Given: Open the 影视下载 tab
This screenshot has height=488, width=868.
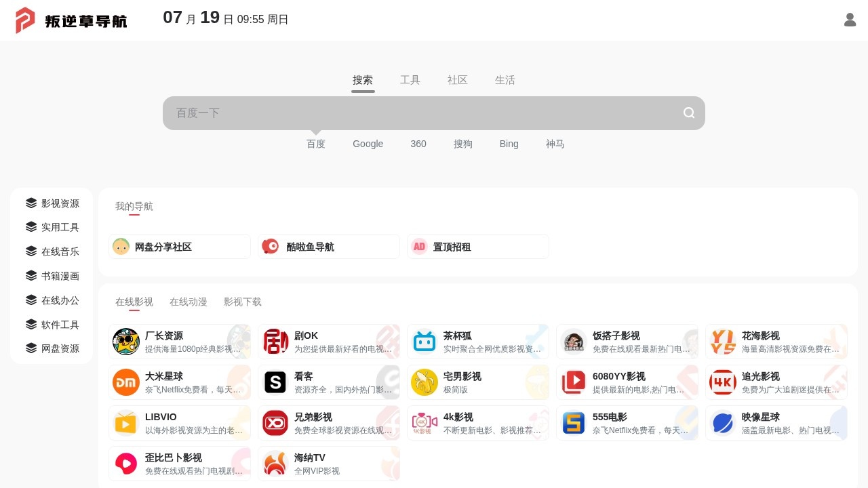Looking at the screenshot, I should tap(243, 302).
